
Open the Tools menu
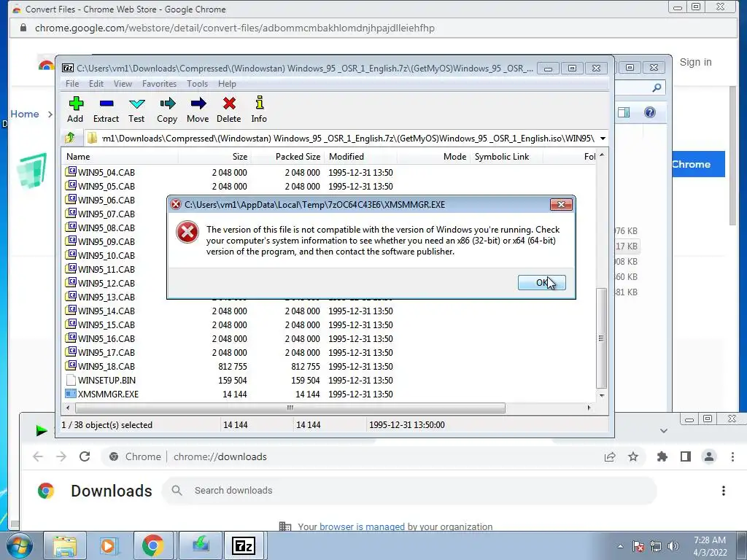click(x=197, y=84)
